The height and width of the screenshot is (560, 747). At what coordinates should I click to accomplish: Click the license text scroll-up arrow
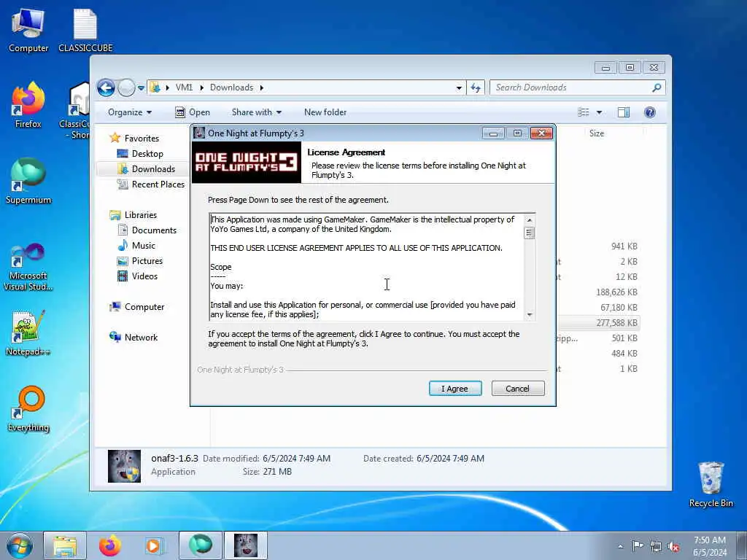pyautogui.click(x=530, y=219)
